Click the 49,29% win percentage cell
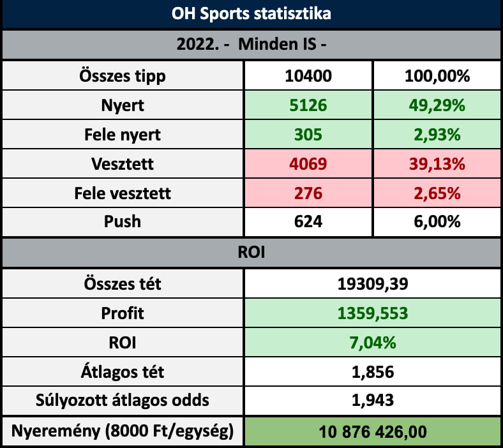 [437, 106]
